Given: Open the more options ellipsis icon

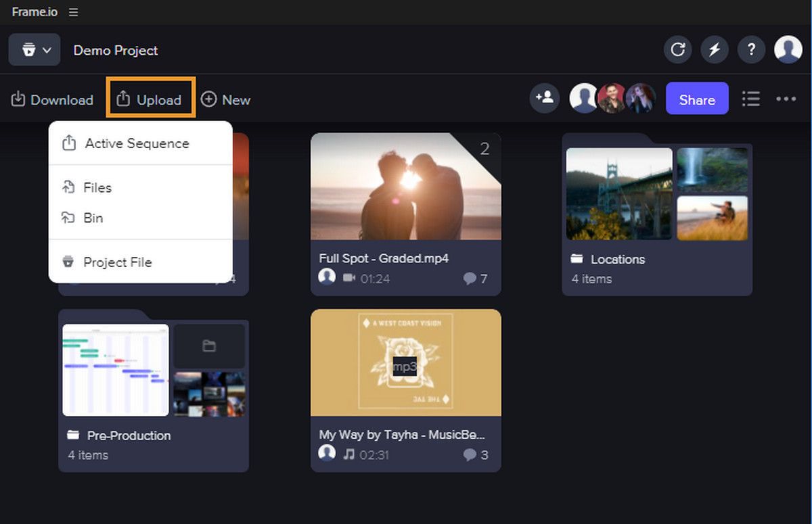Looking at the screenshot, I should 786,99.
